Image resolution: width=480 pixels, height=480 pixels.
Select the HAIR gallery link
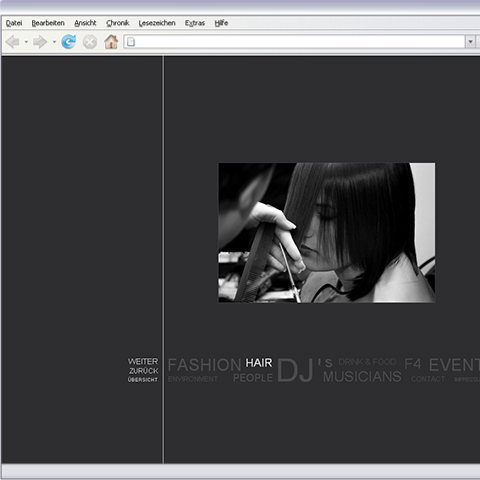pyautogui.click(x=259, y=363)
